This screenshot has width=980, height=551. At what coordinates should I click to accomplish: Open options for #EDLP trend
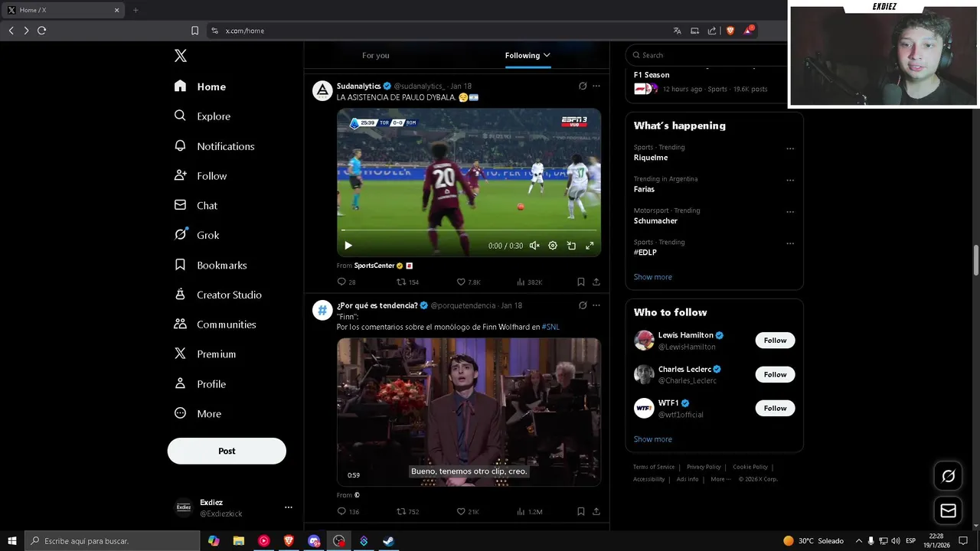[x=790, y=243]
